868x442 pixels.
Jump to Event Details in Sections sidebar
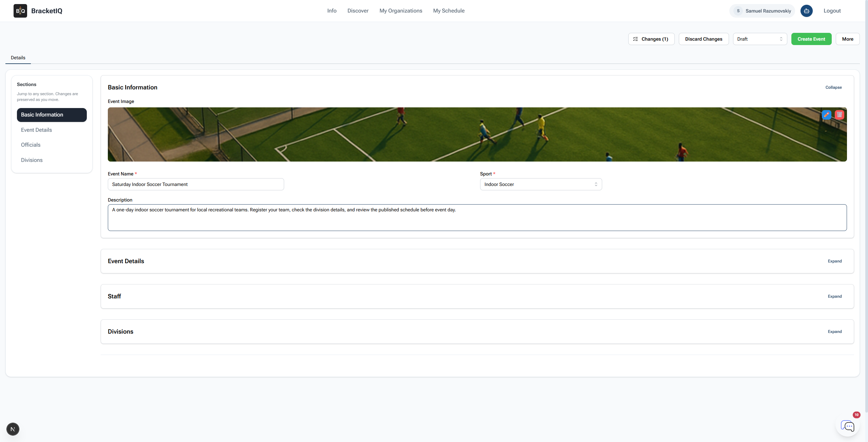[x=52, y=130]
